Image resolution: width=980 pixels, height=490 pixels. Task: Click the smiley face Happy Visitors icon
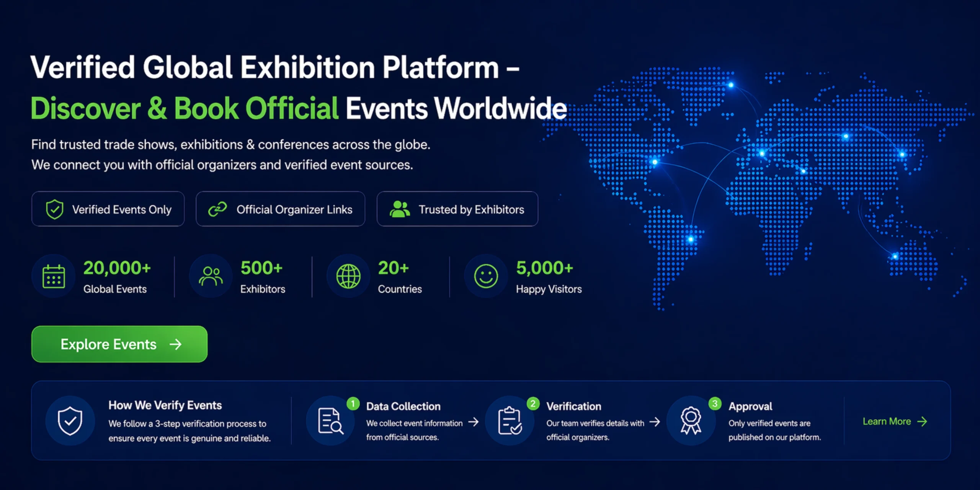(486, 276)
